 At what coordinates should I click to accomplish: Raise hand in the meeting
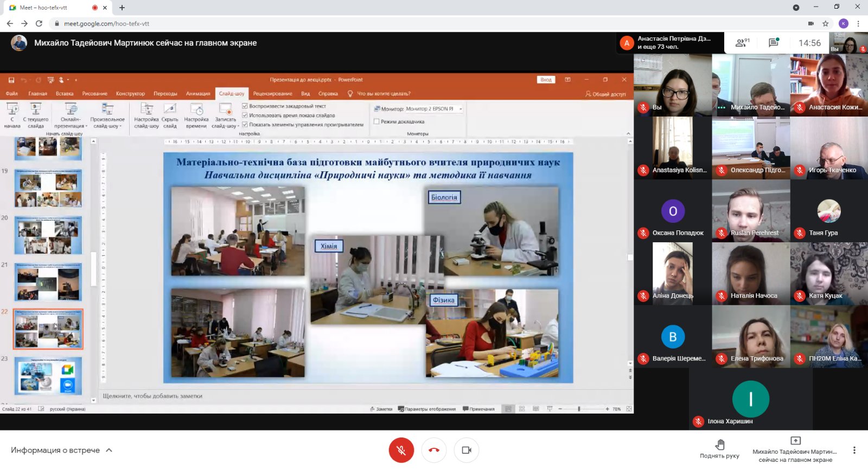point(719,449)
